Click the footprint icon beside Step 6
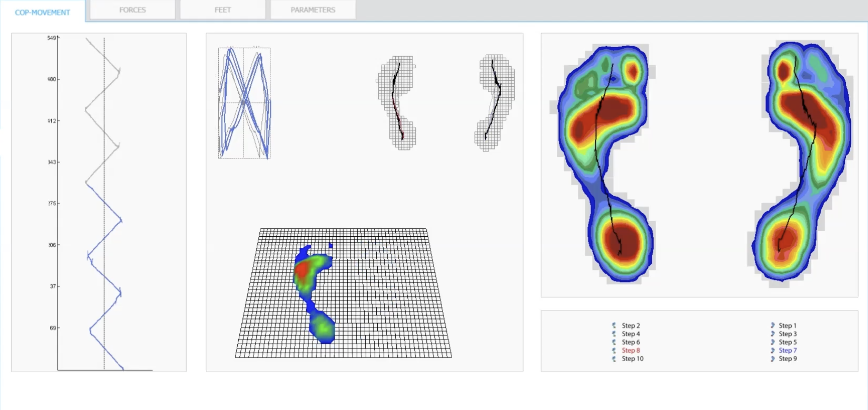 coord(614,342)
